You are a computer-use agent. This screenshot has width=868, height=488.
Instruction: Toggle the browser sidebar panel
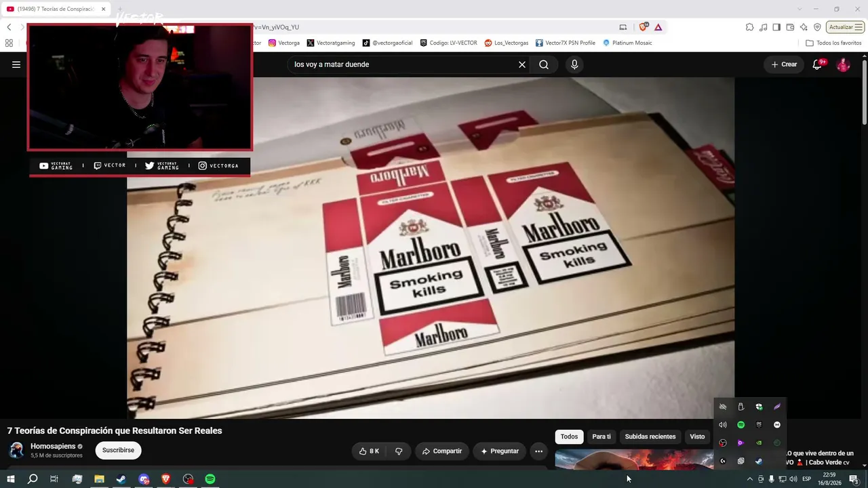(777, 27)
